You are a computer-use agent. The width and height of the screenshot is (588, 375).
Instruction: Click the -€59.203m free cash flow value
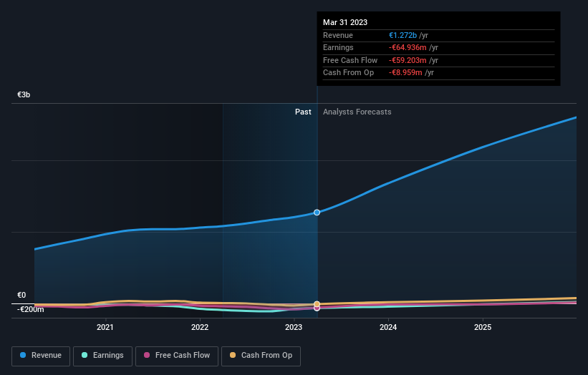(x=408, y=60)
